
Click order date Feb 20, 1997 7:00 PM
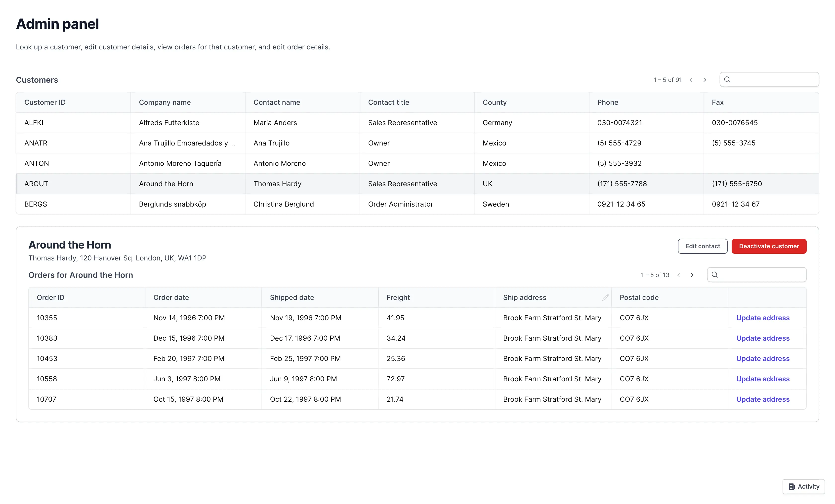[189, 359]
